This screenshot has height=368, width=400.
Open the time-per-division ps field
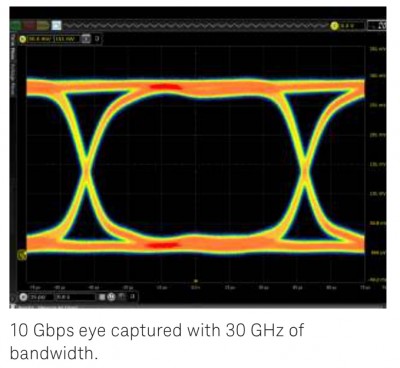41,297
